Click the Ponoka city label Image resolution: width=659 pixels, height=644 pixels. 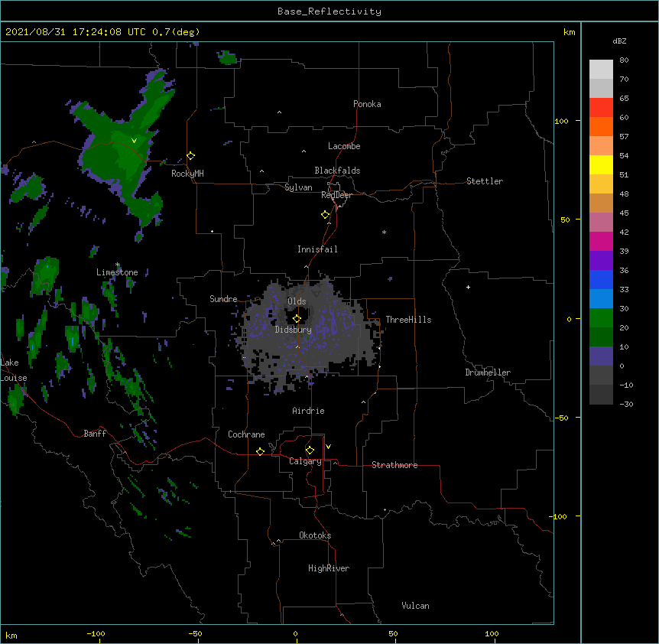coord(367,104)
